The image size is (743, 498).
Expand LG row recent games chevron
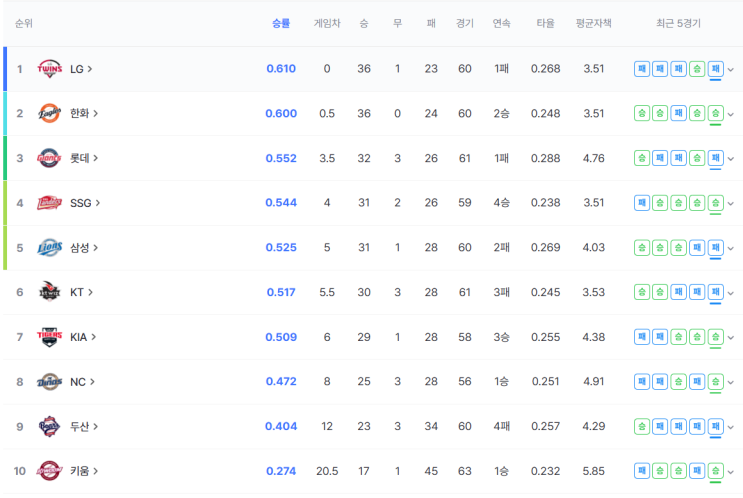click(731, 70)
